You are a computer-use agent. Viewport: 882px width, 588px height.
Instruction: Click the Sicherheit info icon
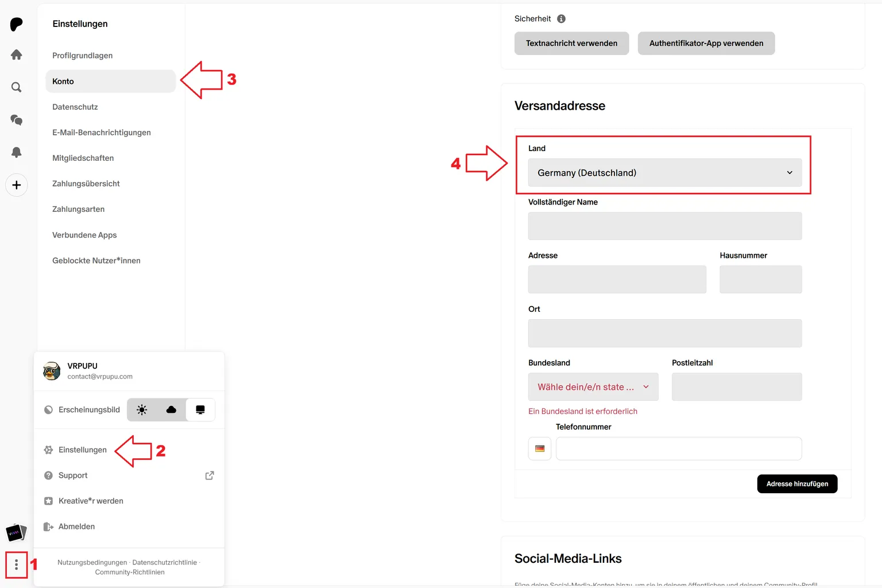pyautogui.click(x=561, y=19)
